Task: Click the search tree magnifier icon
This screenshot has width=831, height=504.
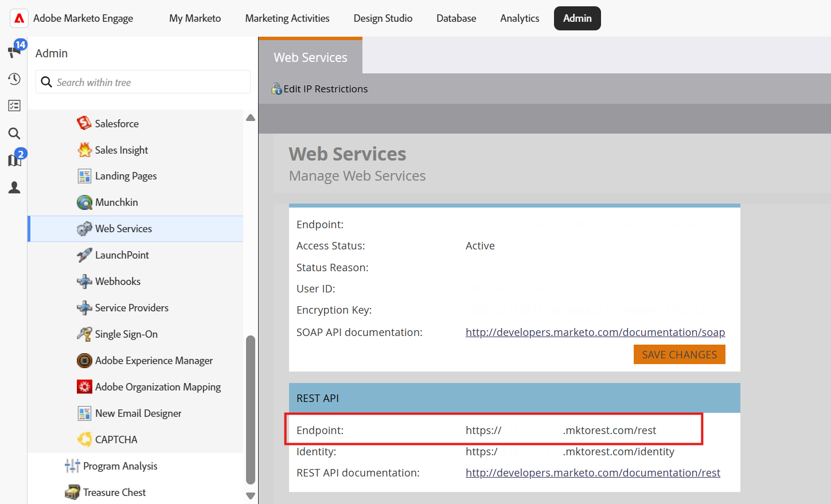Action: (46, 82)
